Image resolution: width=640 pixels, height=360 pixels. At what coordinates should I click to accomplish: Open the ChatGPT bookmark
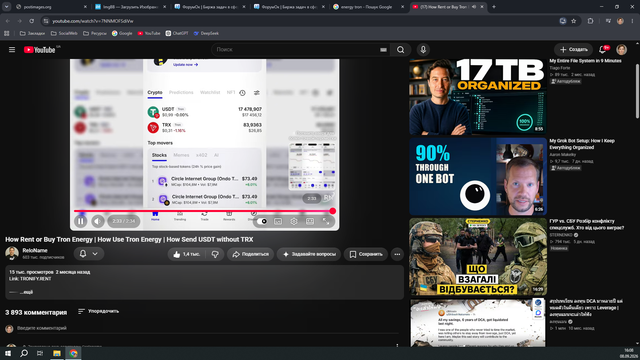click(177, 33)
